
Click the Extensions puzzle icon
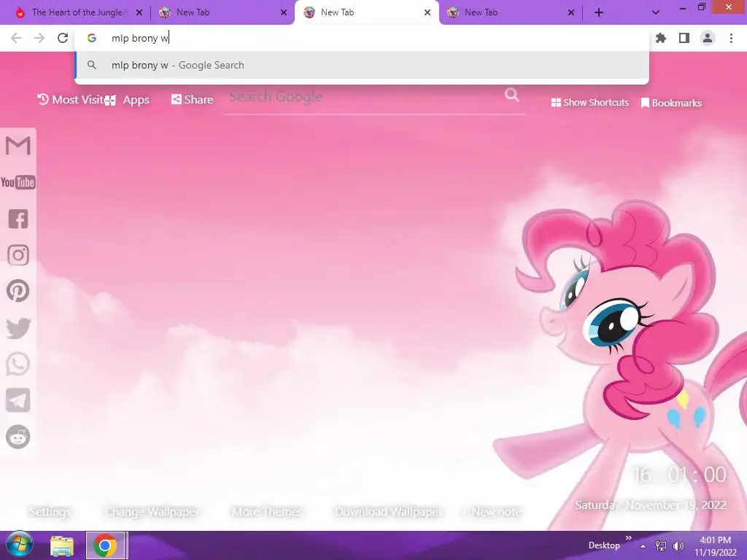click(661, 38)
